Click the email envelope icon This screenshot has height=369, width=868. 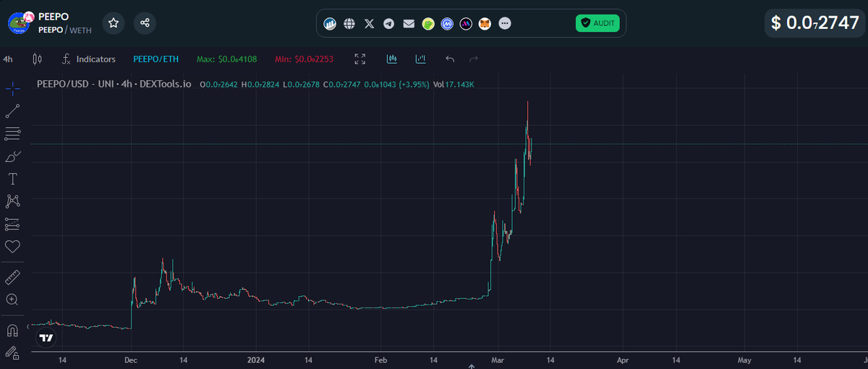click(409, 23)
